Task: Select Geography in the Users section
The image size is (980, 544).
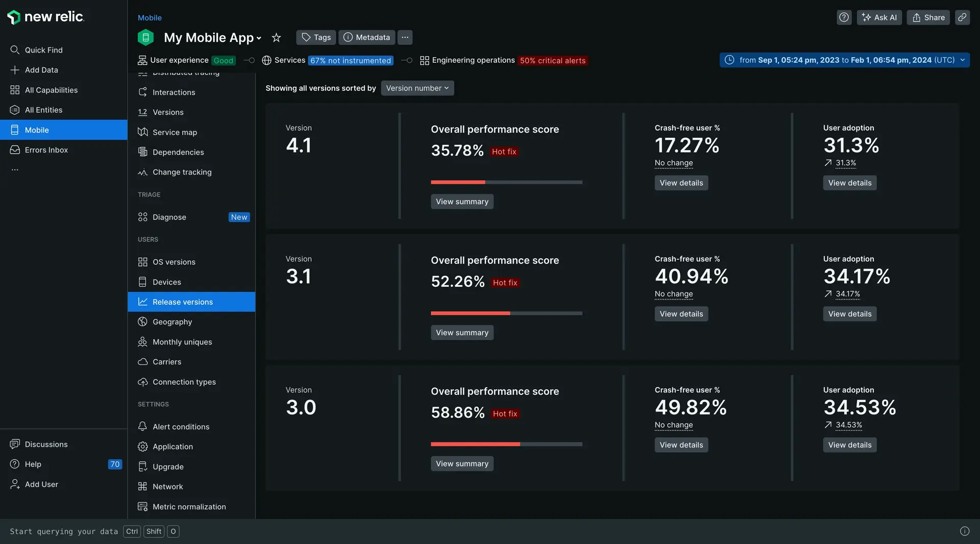Action: click(172, 322)
